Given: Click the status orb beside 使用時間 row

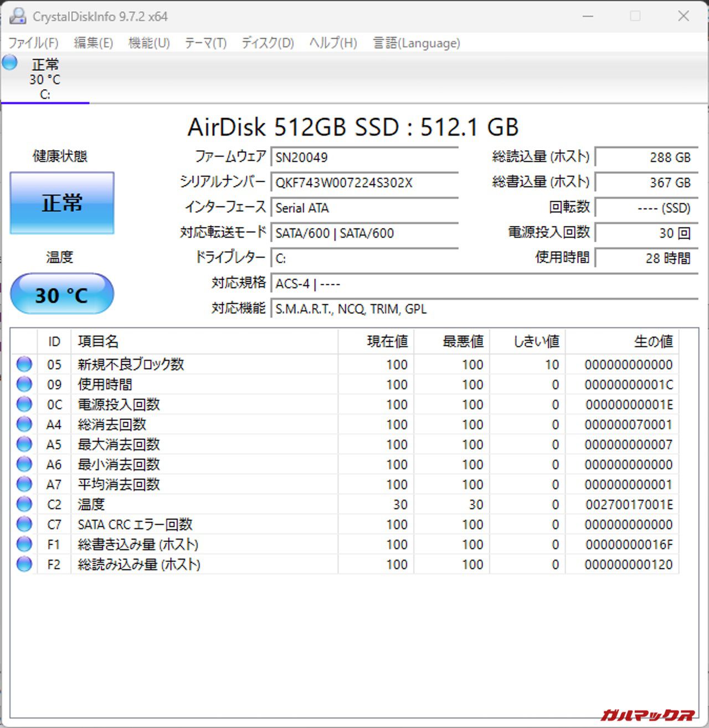Looking at the screenshot, I should pyautogui.click(x=24, y=384).
